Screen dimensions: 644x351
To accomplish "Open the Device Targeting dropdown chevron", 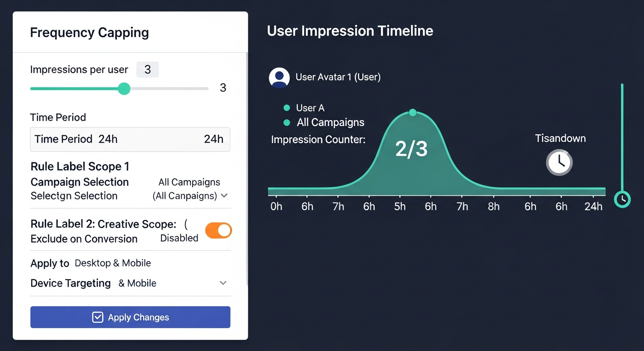I will (x=223, y=283).
